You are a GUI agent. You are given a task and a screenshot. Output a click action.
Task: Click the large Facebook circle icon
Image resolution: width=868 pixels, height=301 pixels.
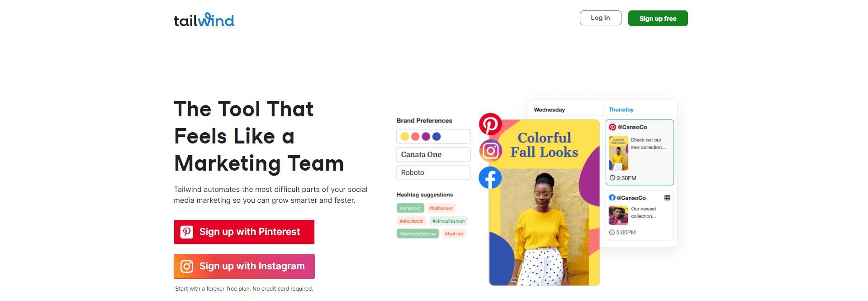point(490,178)
